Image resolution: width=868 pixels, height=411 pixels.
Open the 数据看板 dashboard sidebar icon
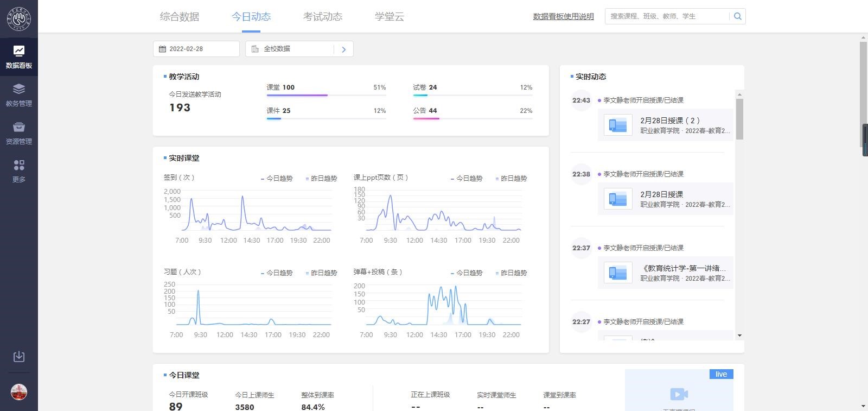pyautogui.click(x=19, y=56)
